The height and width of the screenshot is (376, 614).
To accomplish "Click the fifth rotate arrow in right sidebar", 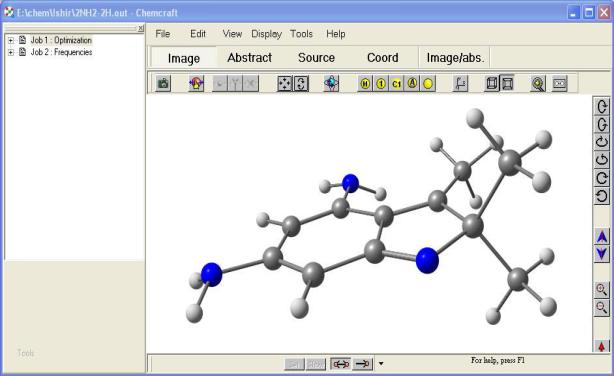I will (602, 178).
